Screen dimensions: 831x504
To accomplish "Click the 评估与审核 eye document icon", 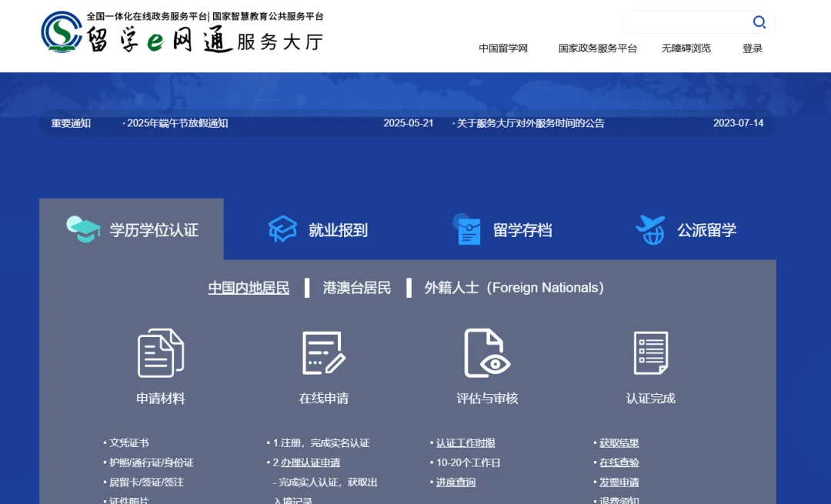I will coord(487,353).
